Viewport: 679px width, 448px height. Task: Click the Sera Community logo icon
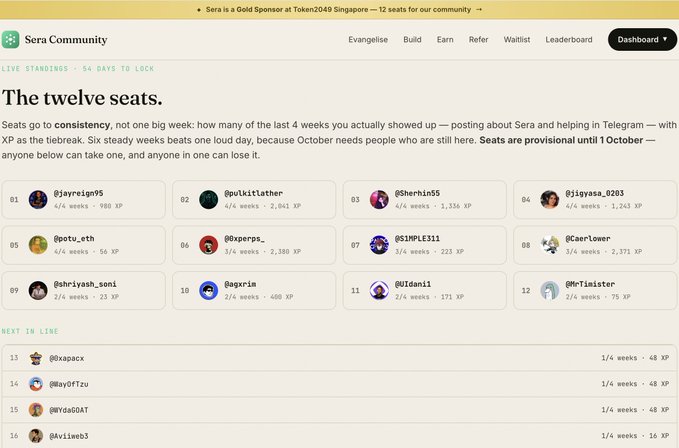click(10, 39)
